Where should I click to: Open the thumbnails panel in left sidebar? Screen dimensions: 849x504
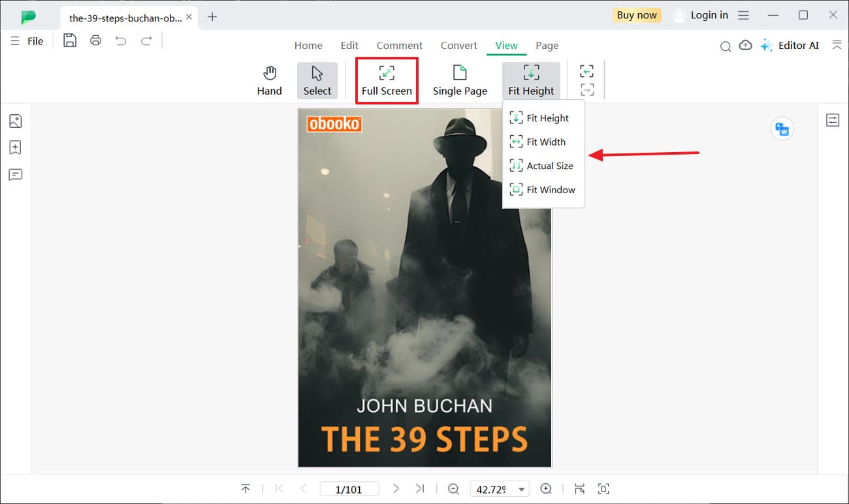(x=16, y=121)
